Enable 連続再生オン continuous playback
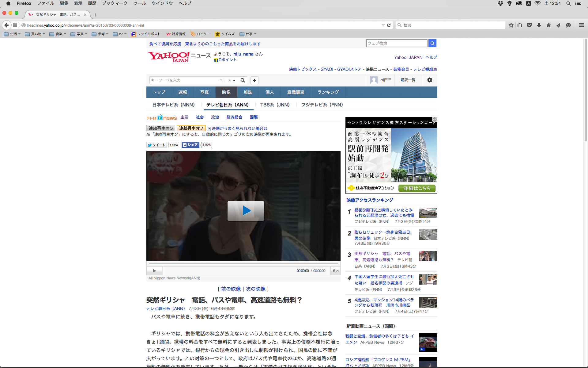Viewport: 588px width, 368px height. click(161, 128)
